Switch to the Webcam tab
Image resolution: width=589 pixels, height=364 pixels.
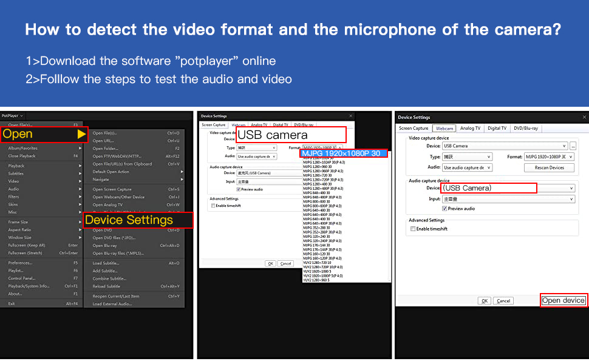[444, 129]
